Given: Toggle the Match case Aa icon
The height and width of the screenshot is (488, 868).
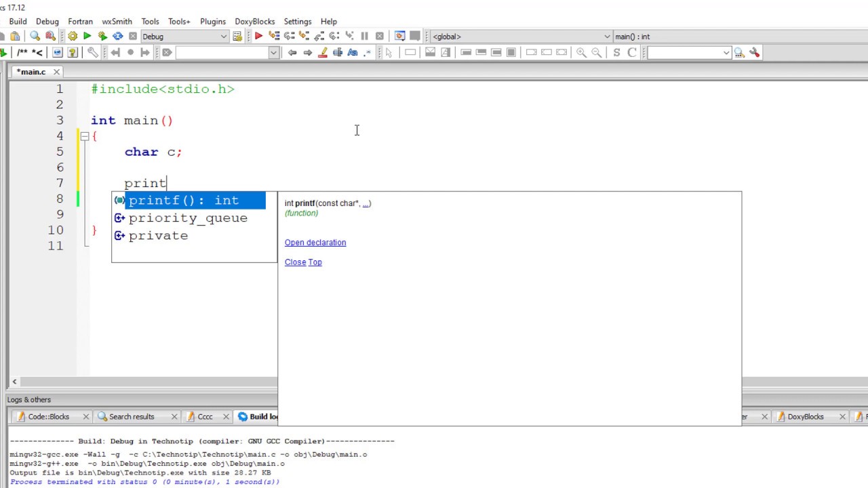Looking at the screenshot, I should [x=352, y=52].
